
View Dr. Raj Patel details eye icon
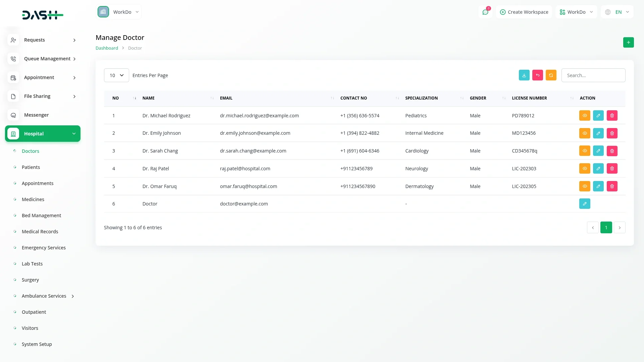584,168
